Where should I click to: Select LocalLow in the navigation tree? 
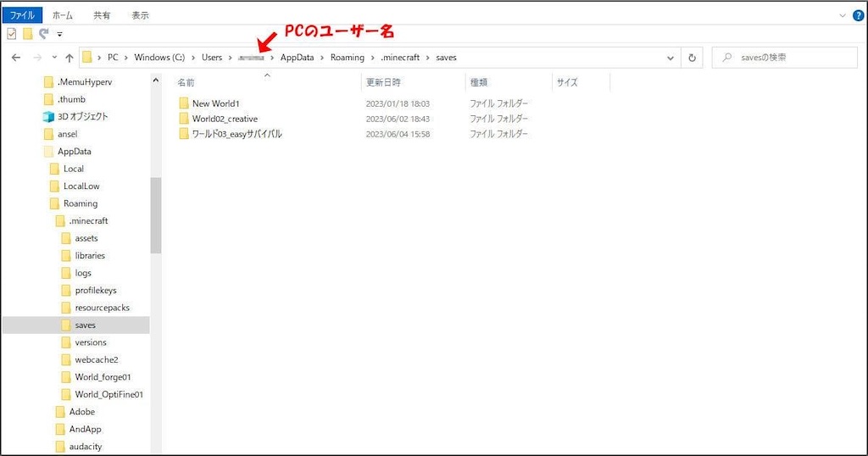pos(81,186)
